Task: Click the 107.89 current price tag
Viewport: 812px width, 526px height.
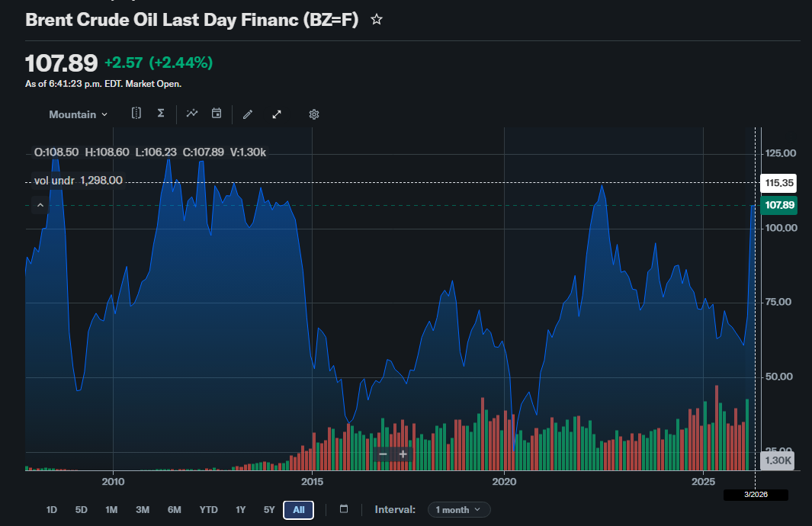Action: [x=779, y=205]
